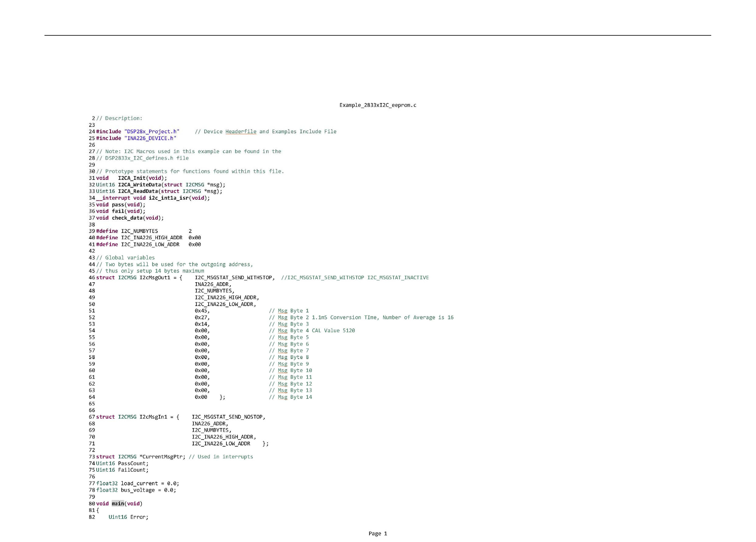Click the I2C_MSGSTAT_SEND_NOSTOP text

pyautogui.click(x=227, y=417)
